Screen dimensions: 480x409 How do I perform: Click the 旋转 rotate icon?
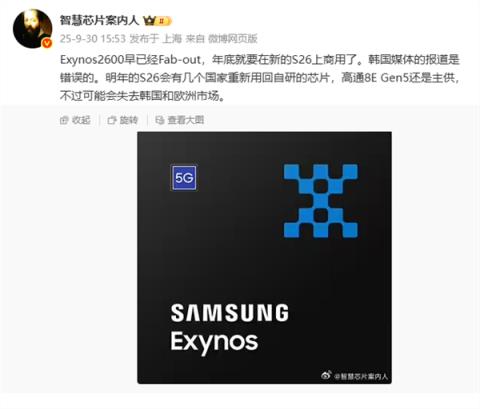click(x=112, y=120)
